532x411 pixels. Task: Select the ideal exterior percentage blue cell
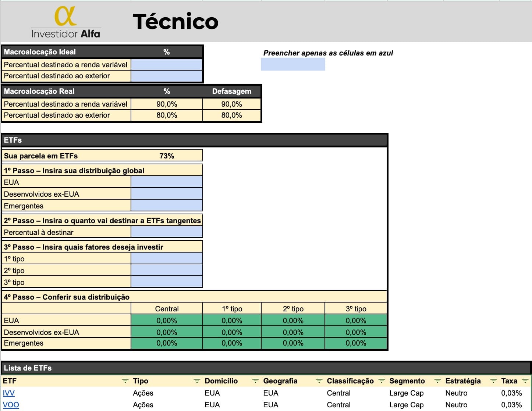(x=167, y=76)
